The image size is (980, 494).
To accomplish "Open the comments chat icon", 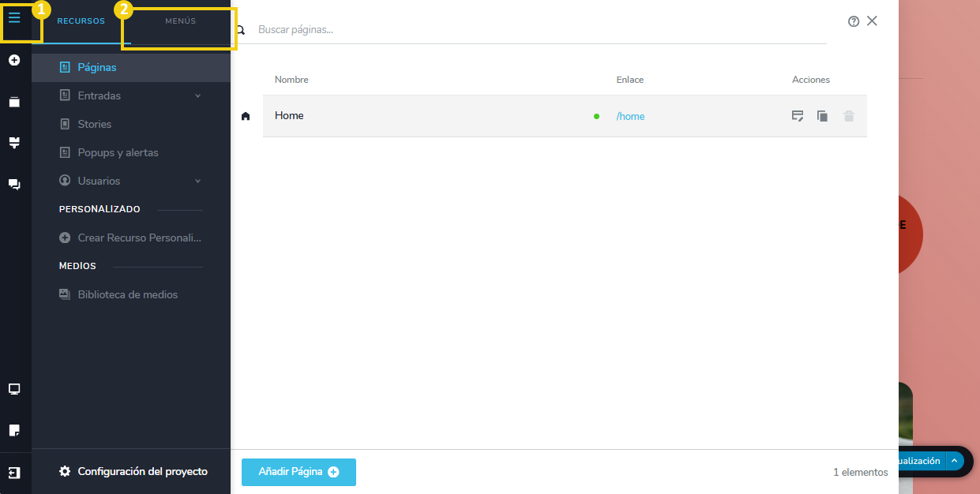I will pos(14,184).
